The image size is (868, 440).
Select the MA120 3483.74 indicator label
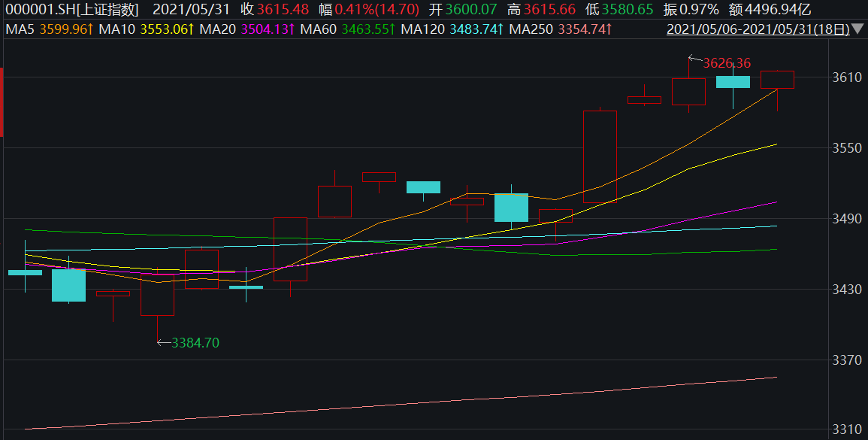[x=452, y=29]
